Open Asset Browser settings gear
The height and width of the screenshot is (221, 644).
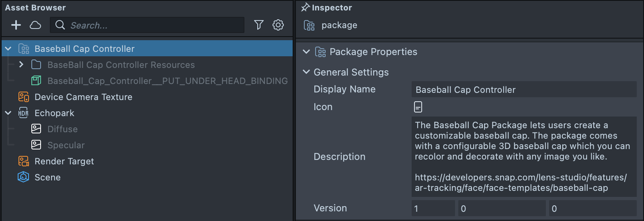click(278, 25)
